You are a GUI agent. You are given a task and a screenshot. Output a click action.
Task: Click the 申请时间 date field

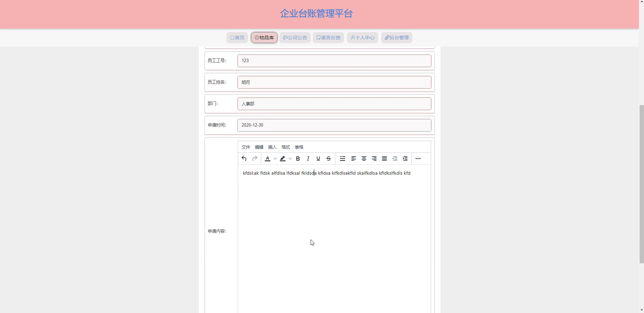click(334, 125)
